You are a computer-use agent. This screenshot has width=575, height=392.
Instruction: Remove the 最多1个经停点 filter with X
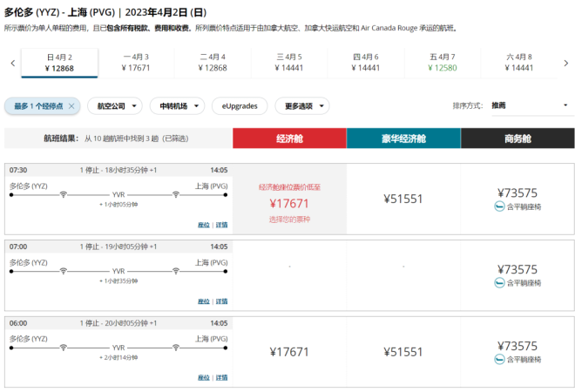pyautogui.click(x=71, y=105)
